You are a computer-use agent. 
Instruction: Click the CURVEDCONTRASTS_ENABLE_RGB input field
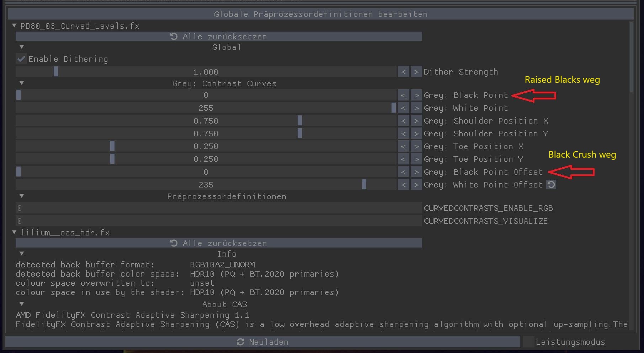coord(218,208)
